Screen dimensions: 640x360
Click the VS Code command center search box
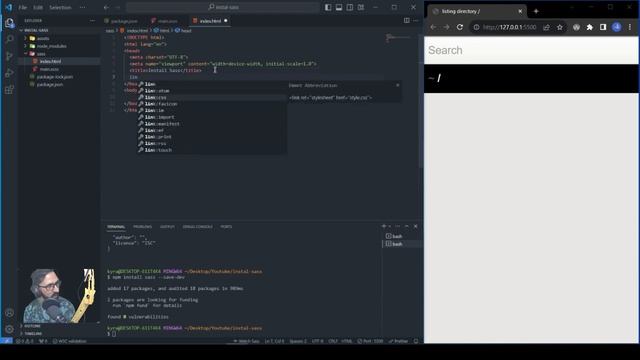coord(223,7)
